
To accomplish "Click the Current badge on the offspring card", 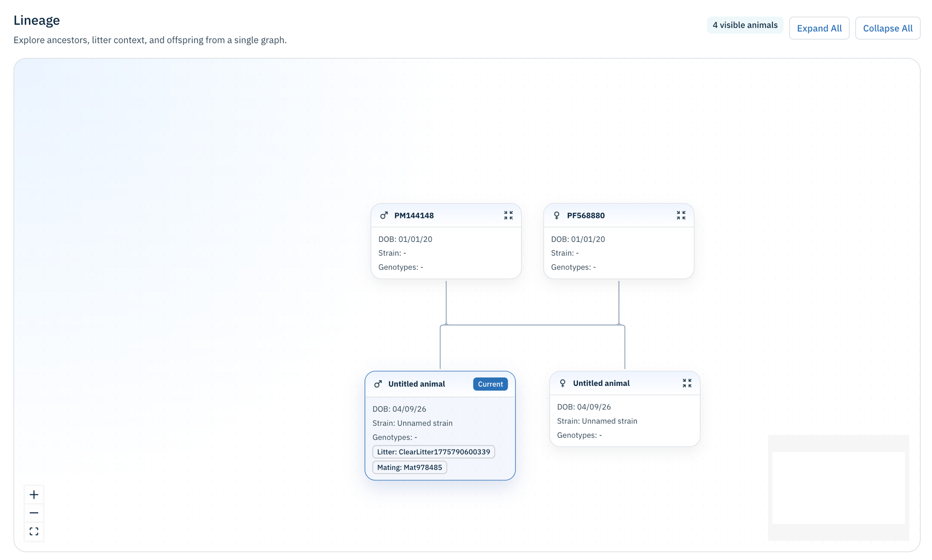I will pos(490,384).
